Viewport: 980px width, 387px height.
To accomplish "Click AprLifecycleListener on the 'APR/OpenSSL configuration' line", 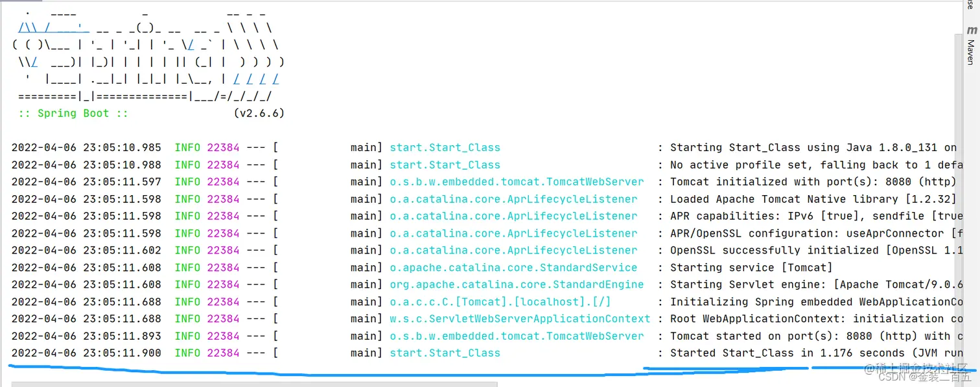I will point(513,233).
